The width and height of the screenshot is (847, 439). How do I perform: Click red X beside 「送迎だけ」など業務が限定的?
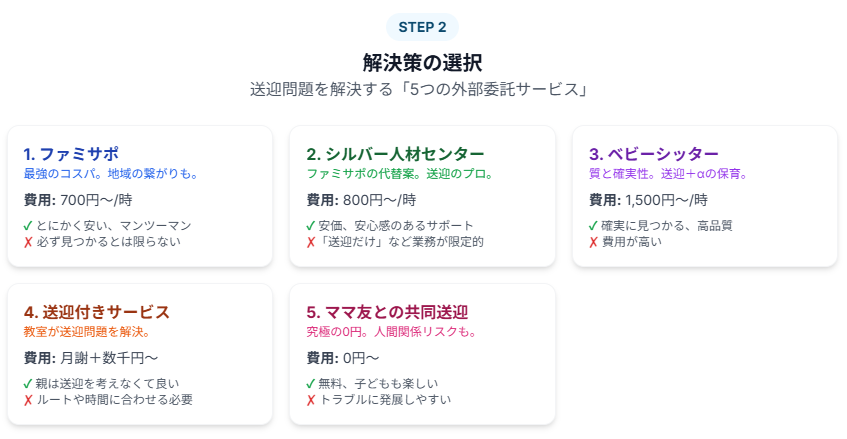[x=311, y=242]
